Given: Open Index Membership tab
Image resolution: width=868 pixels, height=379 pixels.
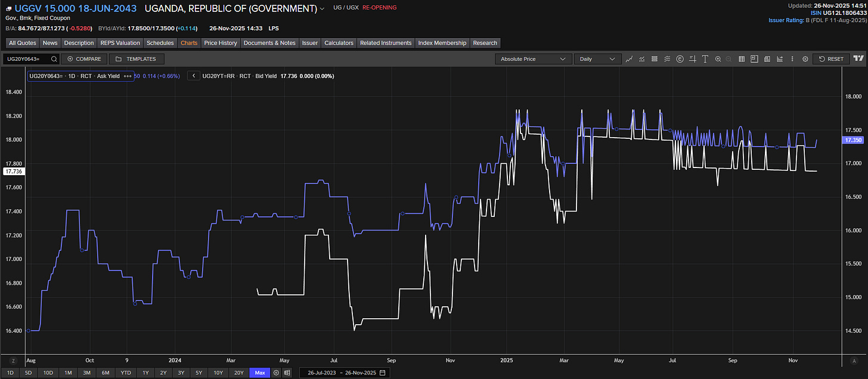Looking at the screenshot, I should click(442, 43).
